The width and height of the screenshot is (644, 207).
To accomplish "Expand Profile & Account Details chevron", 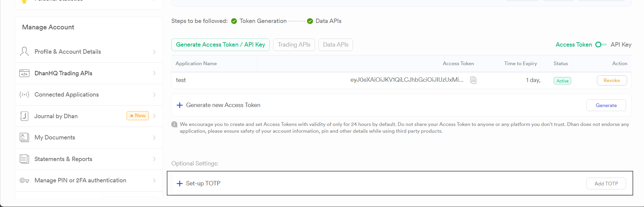I will 154,52.
